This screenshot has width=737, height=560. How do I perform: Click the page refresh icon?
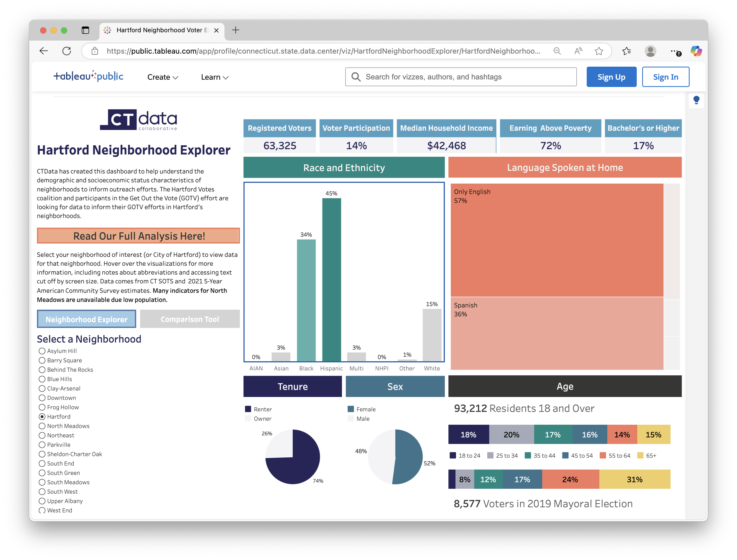(67, 51)
